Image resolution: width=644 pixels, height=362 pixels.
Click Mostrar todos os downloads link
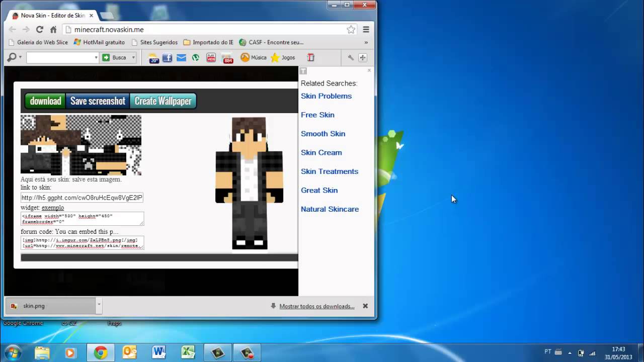tap(317, 306)
